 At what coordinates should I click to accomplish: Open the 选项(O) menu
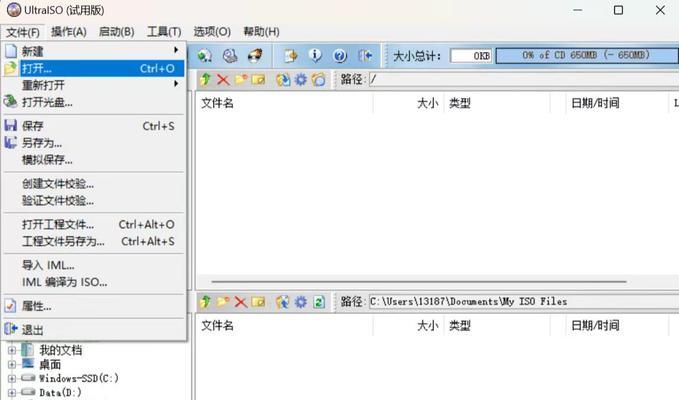(212, 32)
